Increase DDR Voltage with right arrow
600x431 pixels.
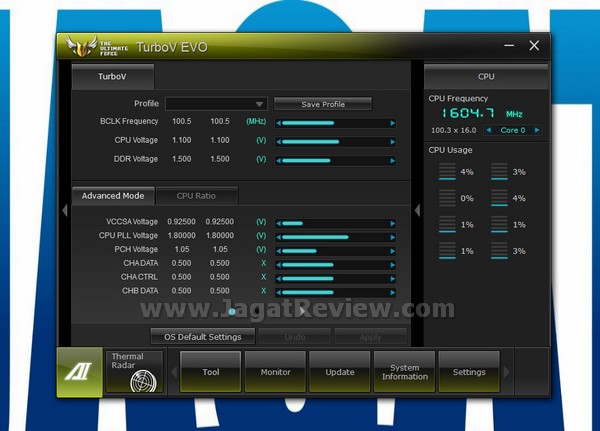coord(392,161)
